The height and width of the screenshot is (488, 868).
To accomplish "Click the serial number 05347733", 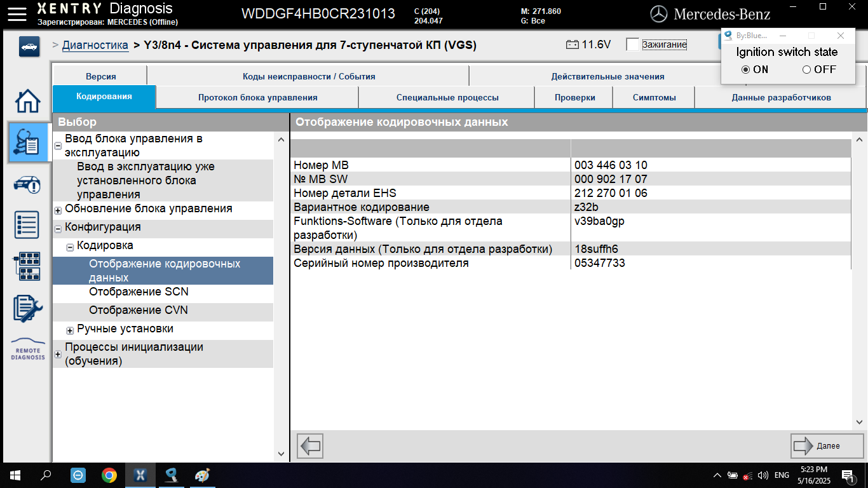I will [x=599, y=262].
